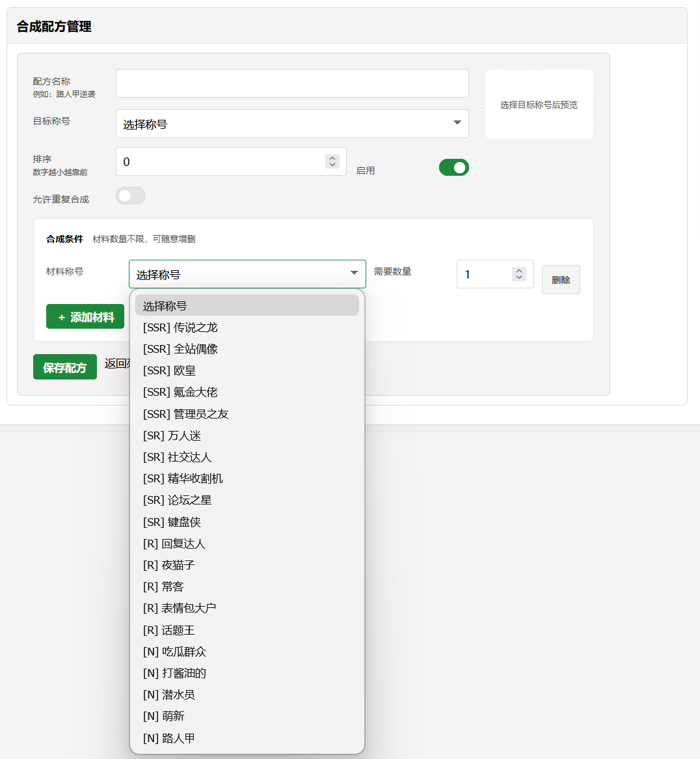700x759 pixels.
Task: Click the 排序 number input field
Action: pos(231,161)
